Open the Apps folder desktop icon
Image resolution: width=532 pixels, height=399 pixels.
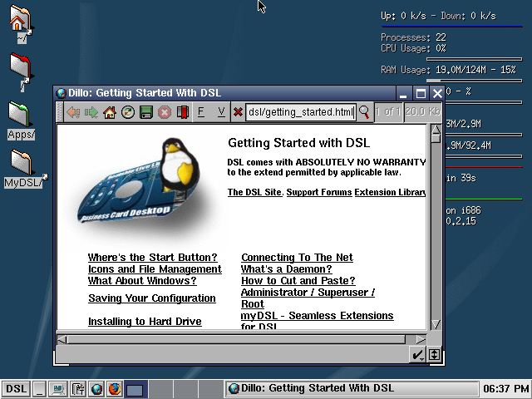pyautogui.click(x=20, y=121)
